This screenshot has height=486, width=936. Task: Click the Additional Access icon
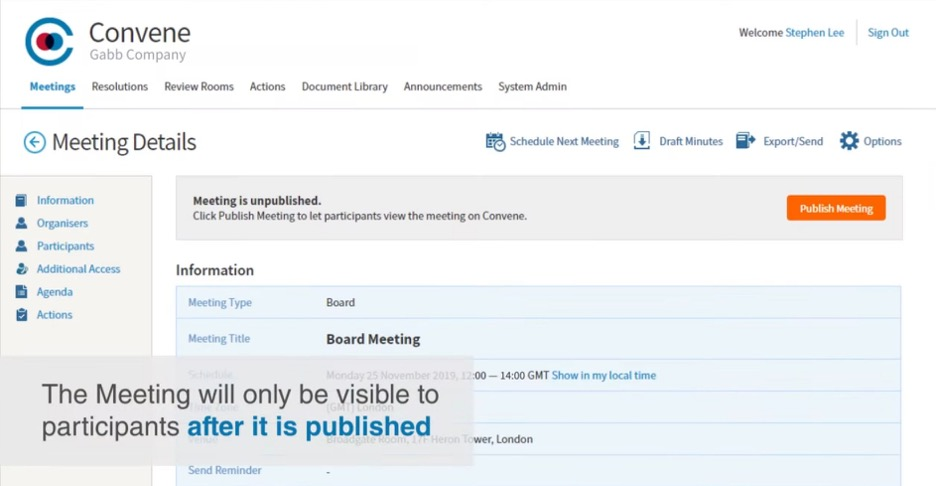[21, 269]
